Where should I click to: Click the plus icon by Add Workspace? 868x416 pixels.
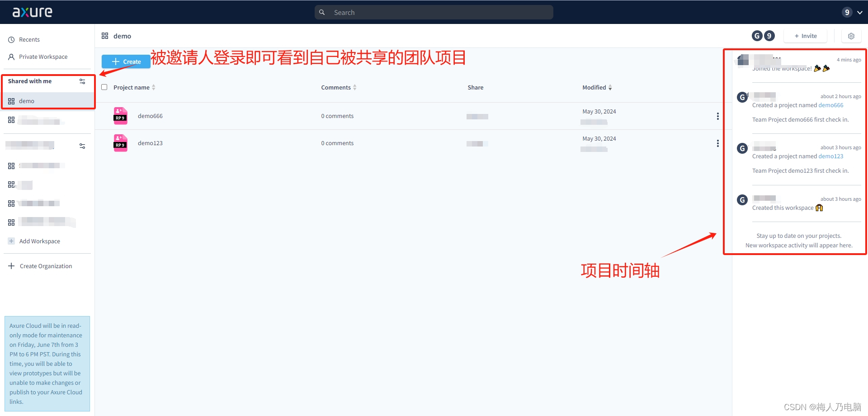point(11,241)
